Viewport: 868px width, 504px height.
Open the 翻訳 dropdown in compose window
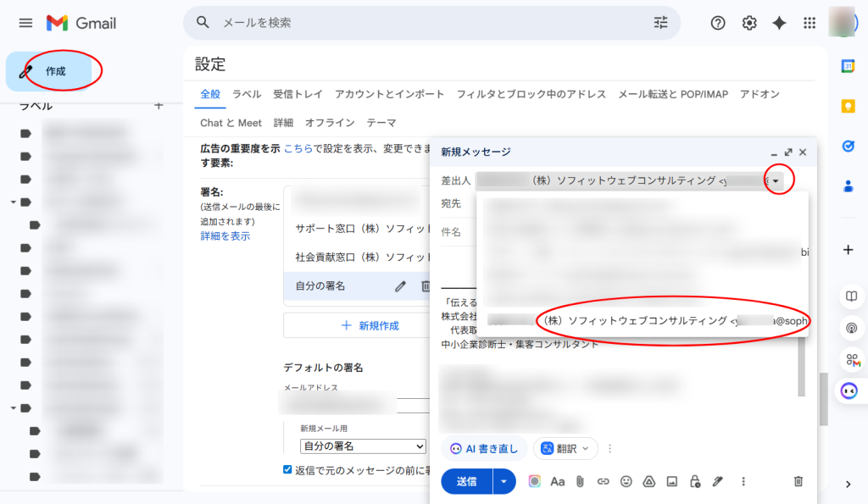pos(566,448)
